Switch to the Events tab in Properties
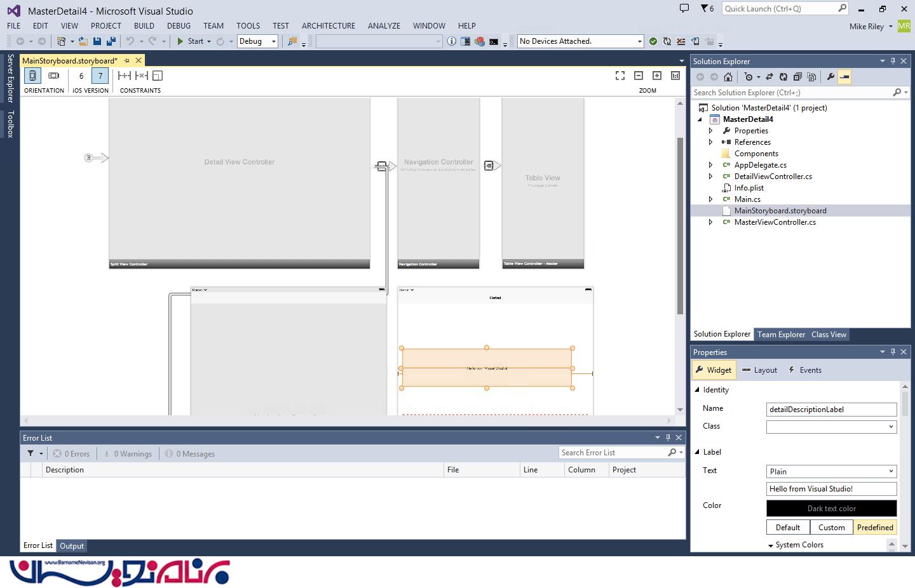 (x=804, y=370)
